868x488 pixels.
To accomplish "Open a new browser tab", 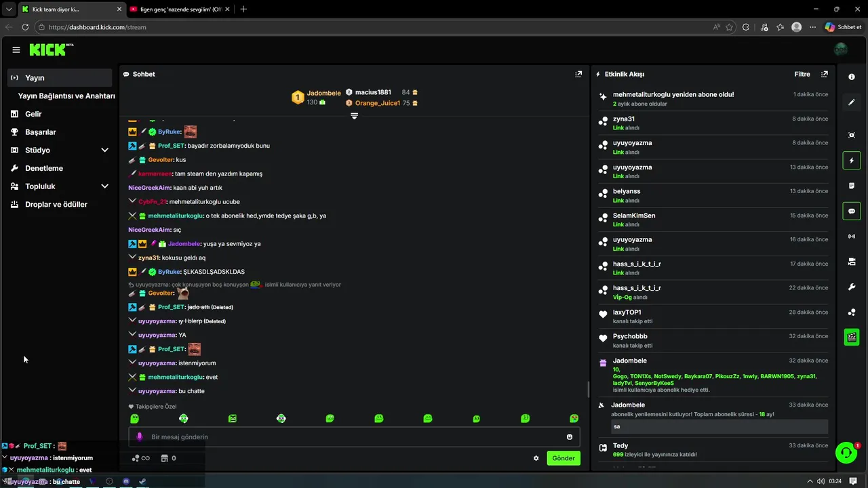I will (243, 9).
